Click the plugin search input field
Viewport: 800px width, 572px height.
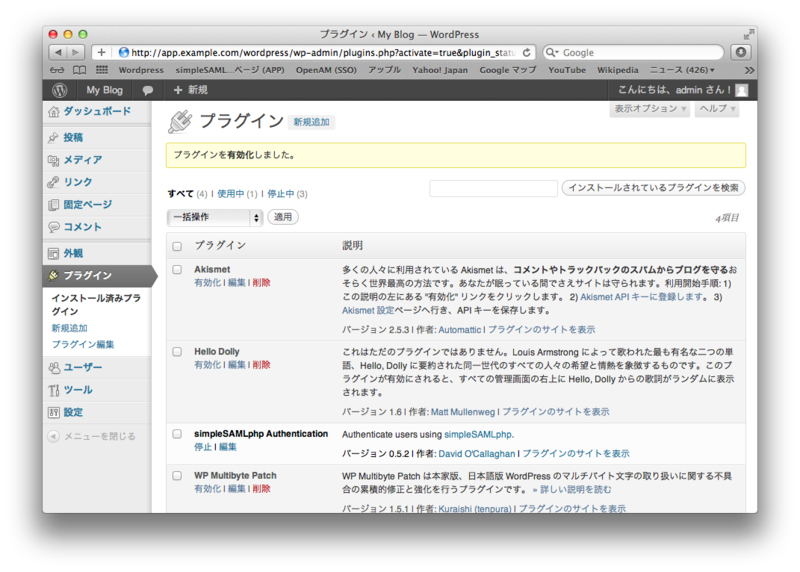[493, 188]
